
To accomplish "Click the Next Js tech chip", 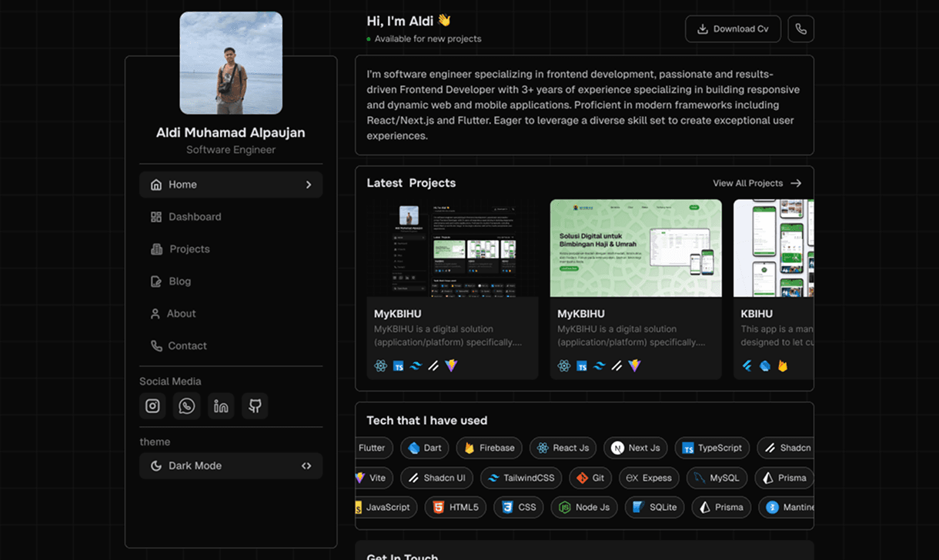I will pyautogui.click(x=636, y=448).
